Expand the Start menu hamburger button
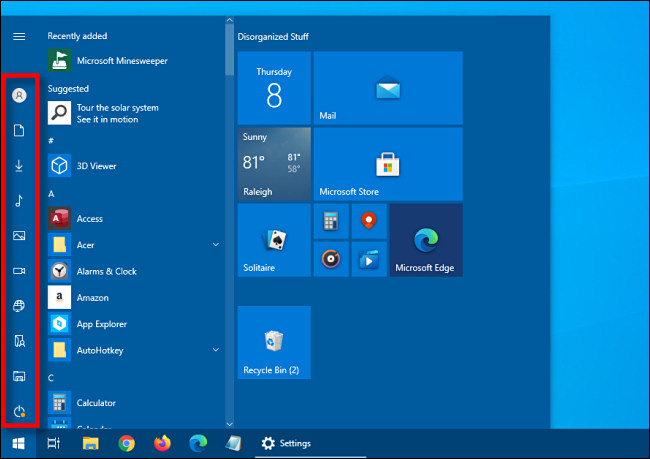650x459 pixels. point(19,36)
